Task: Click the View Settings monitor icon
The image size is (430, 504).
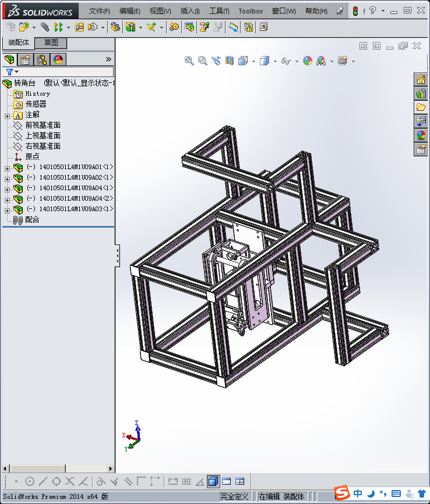Action: pos(343,61)
